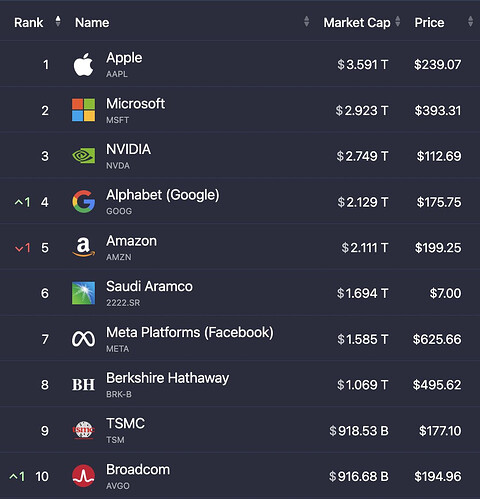Click the Microsoft four-color logo
The width and height of the screenshot is (480, 499).
(x=83, y=110)
